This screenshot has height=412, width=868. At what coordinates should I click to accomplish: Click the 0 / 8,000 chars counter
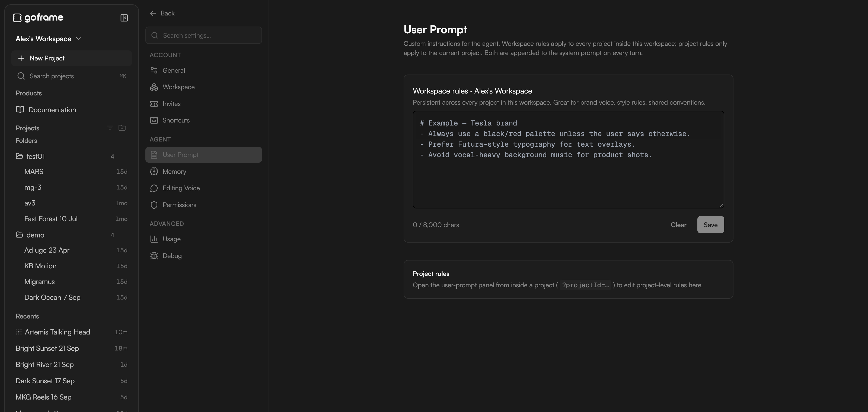(x=436, y=225)
